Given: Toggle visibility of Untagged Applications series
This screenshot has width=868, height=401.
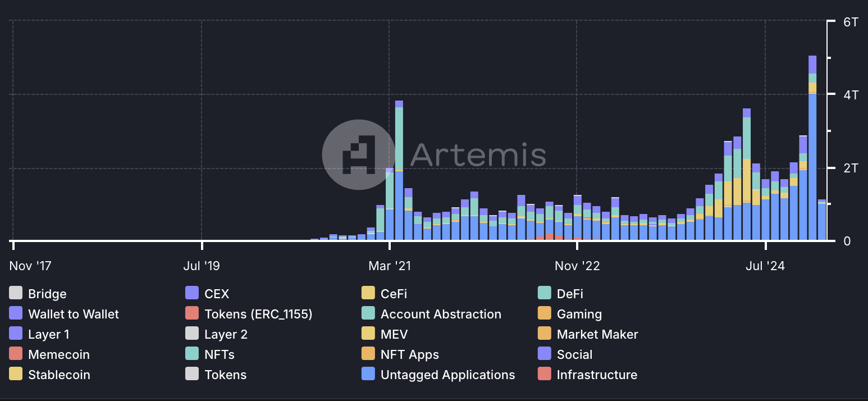Looking at the screenshot, I should 447,375.
